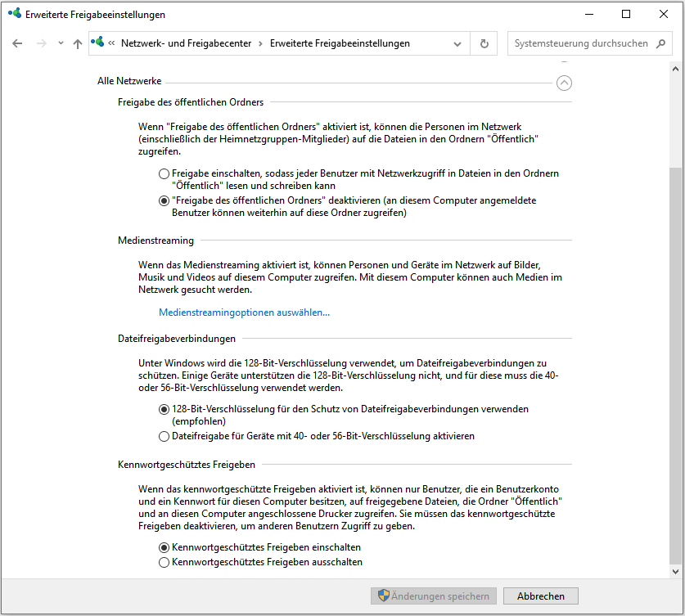The height and width of the screenshot is (616, 685).
Task: Collapse the Alle Netzwerke section
Action: click(563, 83)
